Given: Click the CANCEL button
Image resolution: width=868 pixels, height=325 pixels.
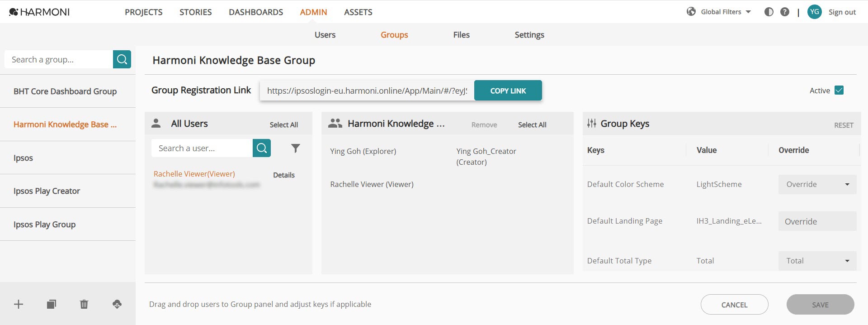Looking at the screenshot, I should click(x=735, y=305).
